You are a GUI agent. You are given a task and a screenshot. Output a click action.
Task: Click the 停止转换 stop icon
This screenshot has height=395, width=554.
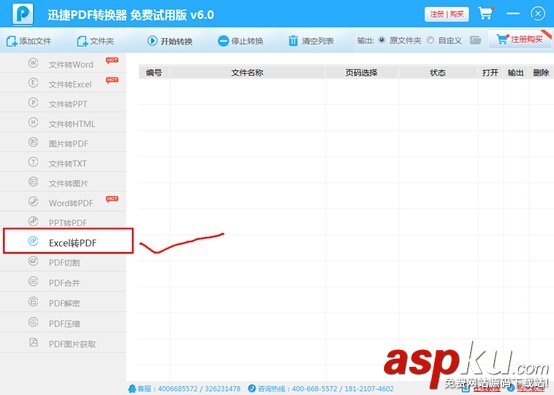pyautogui.click(x=223, y=41)
